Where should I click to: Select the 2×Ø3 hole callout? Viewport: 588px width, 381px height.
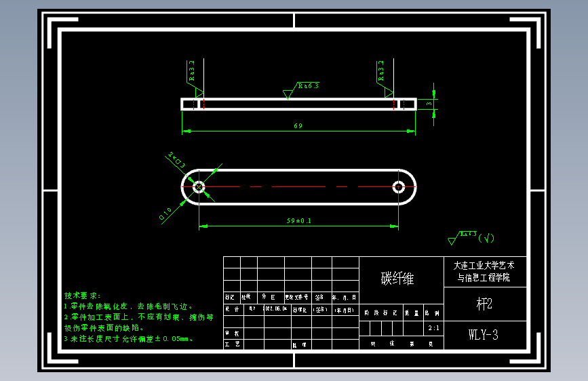177,160
